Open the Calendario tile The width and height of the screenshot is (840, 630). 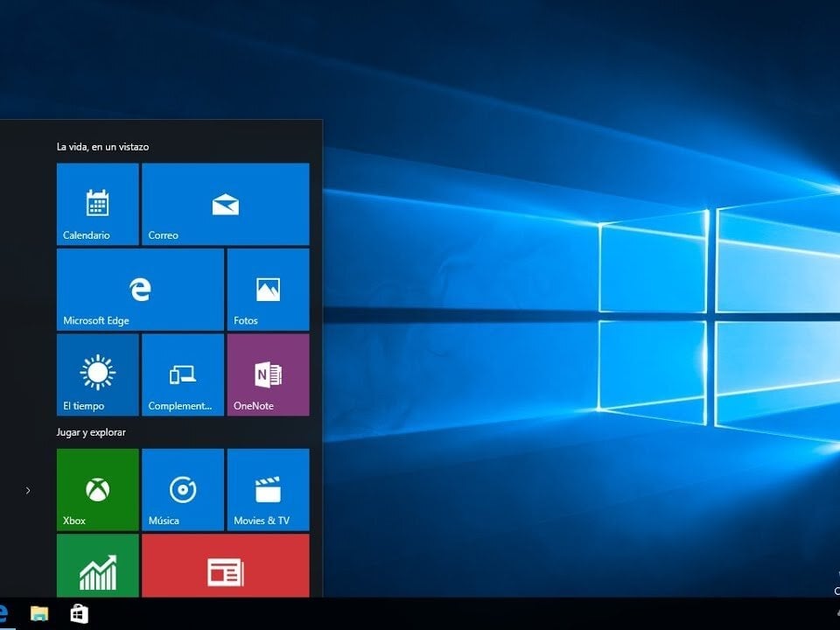97,204
